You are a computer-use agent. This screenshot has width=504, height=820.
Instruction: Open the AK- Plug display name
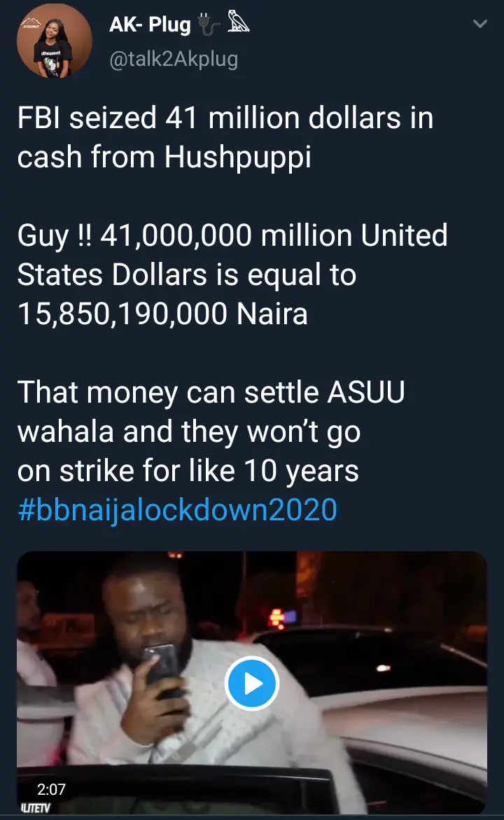tap(150, 26)
